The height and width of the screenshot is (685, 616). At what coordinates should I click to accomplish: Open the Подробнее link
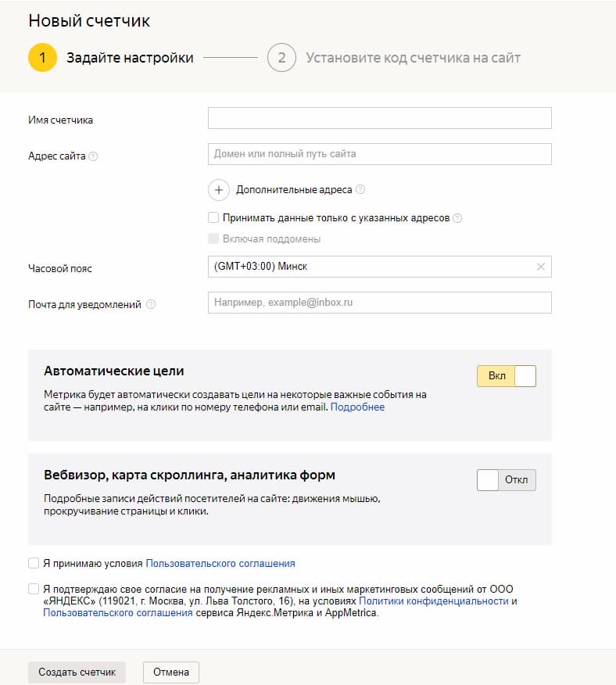[357, 407]
